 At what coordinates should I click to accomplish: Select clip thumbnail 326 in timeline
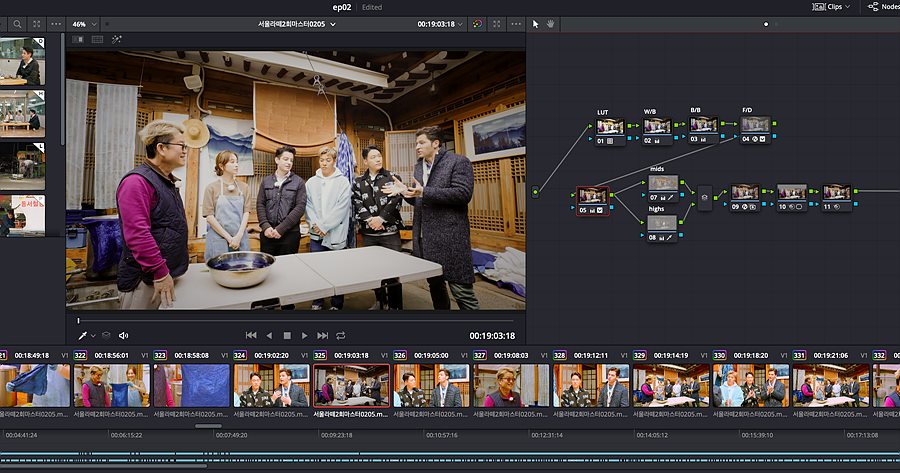430,385
